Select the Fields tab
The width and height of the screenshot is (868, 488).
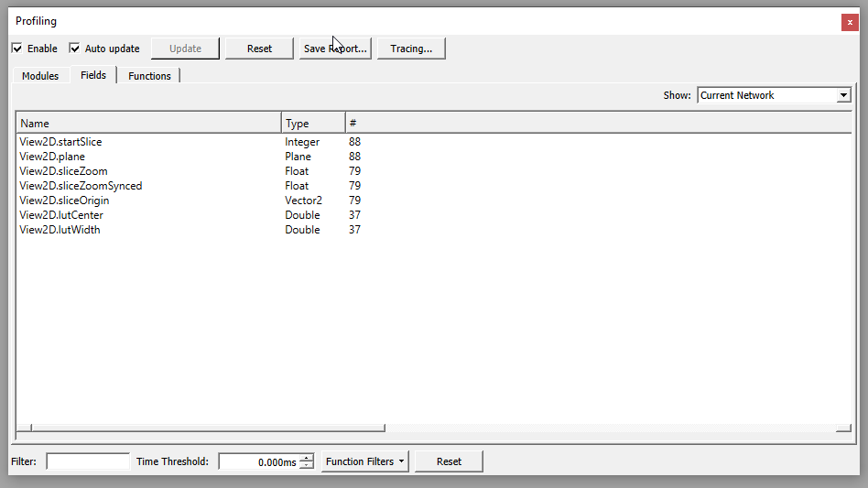93,75
